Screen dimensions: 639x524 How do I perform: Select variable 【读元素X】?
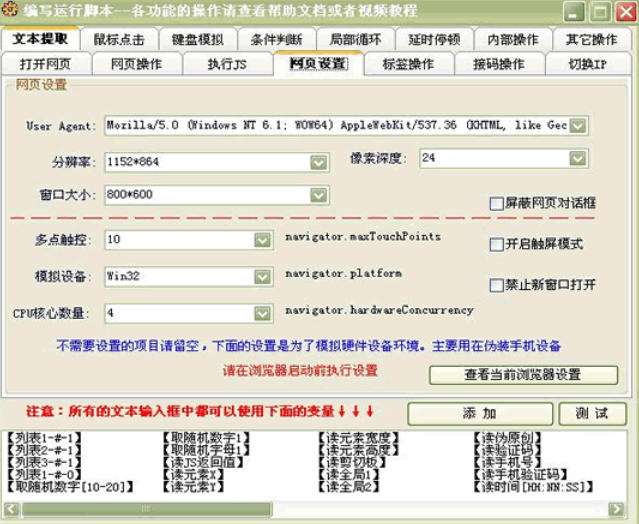click(x=193, y=475)
